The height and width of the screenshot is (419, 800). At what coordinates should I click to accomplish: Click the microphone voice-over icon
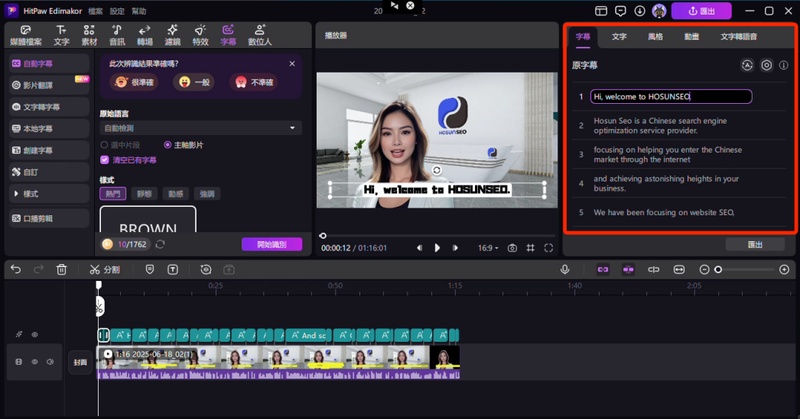tap(565, 269)
